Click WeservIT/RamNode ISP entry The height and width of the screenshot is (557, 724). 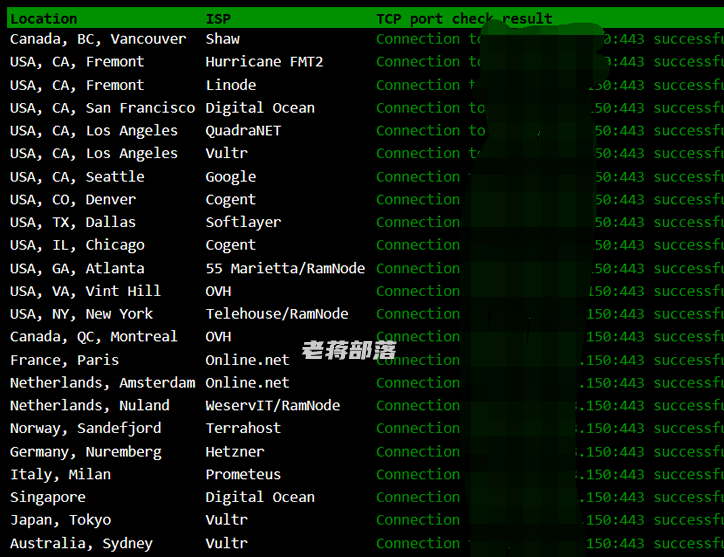coord(273,406)
